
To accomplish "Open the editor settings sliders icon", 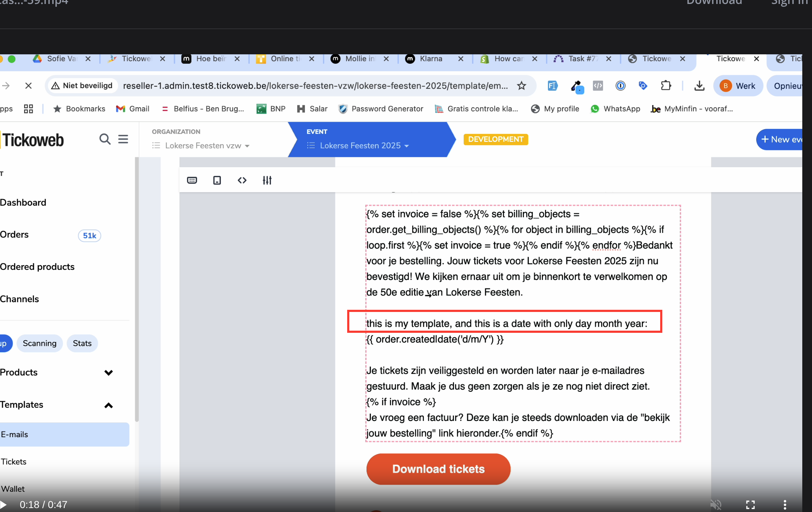I will coord(267,180).
